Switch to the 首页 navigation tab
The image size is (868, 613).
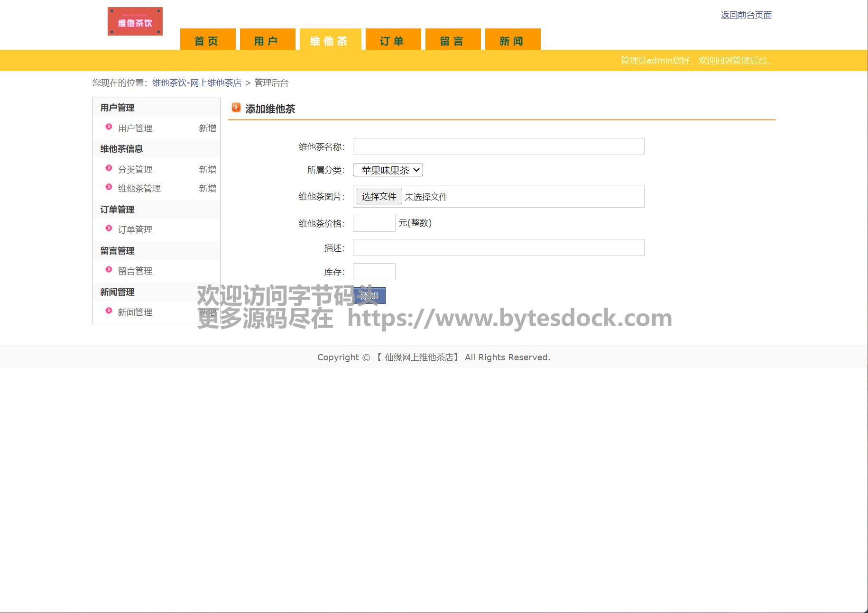pyautogui.click(x=207, y=40)
